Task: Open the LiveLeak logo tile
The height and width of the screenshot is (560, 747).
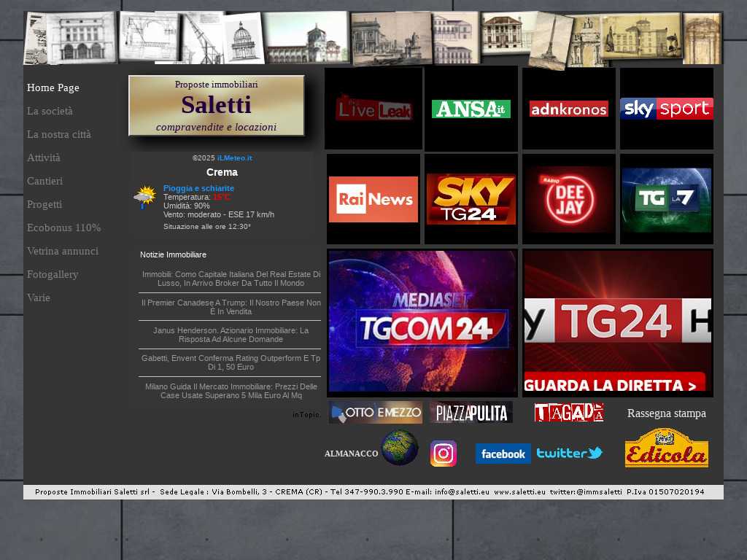Action: click(373, 109)
